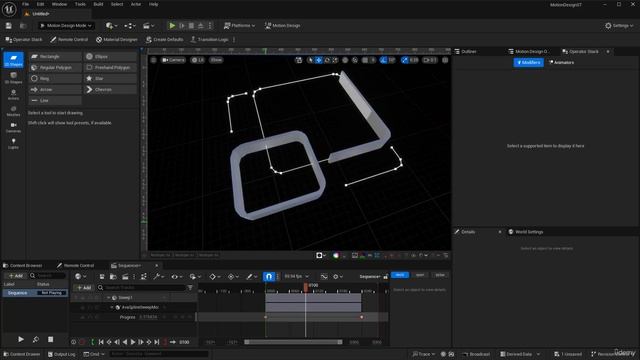Viewport: 640px width, 360px height.
Task: Open the Window menu
Action: click(59, 4)
